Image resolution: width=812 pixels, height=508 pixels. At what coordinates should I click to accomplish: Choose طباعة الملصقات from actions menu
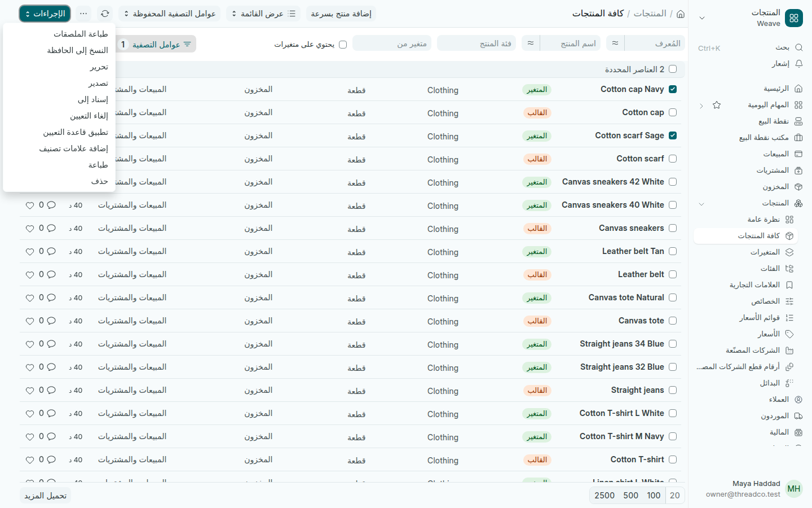[59, 34]
